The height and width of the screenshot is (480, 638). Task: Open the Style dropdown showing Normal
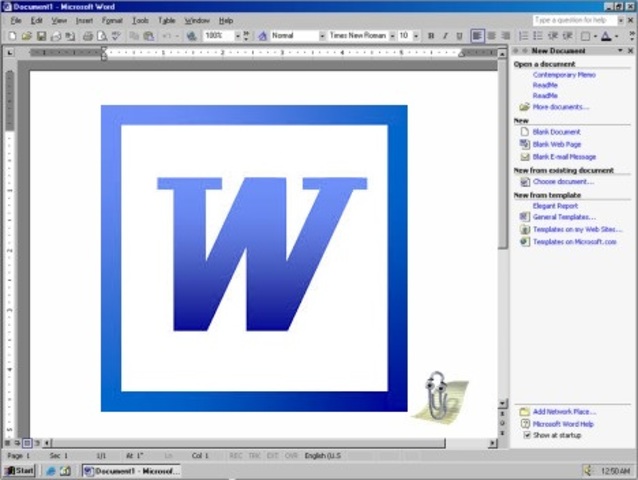[322, 36]
